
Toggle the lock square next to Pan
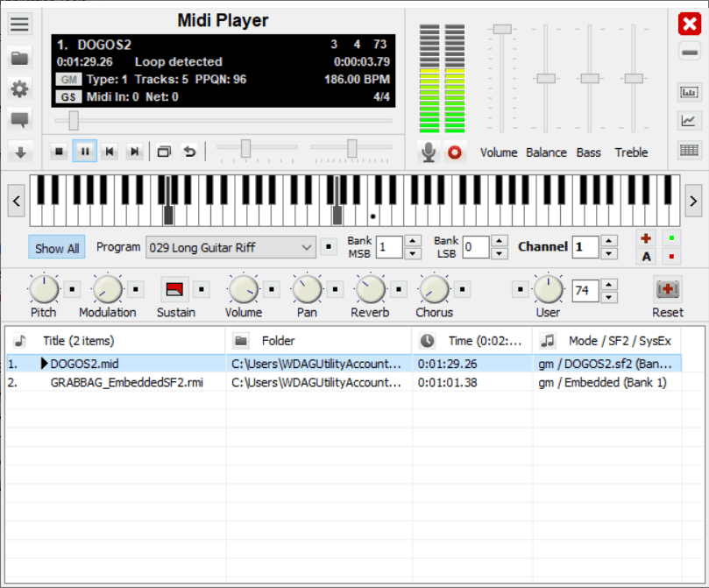(335, 289)
